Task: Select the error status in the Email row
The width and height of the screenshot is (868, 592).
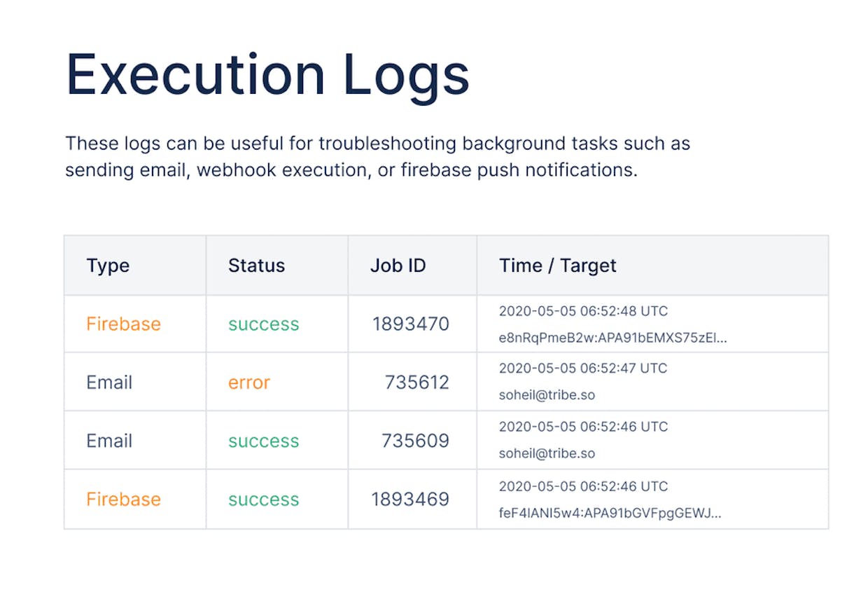Action: (248, 383)
